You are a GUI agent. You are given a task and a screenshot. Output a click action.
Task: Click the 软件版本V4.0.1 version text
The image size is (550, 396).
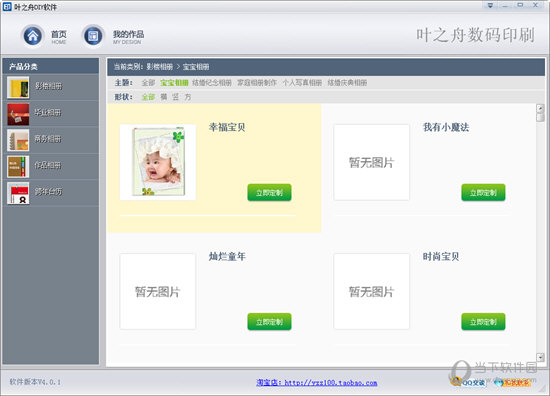coord(35,382)
